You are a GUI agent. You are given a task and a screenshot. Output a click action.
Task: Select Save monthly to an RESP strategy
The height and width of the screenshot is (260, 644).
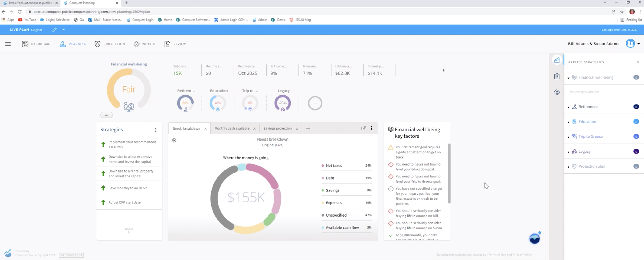point(129,188)
